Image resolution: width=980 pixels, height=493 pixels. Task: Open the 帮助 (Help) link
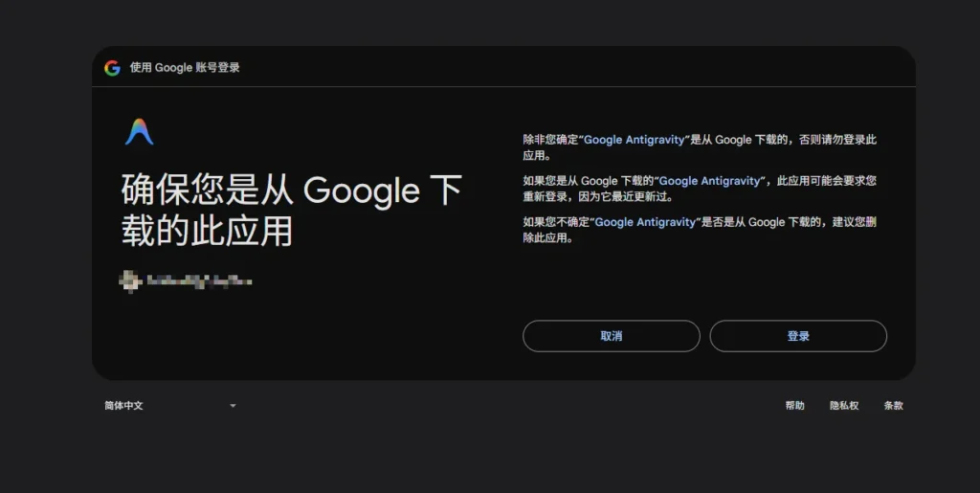[x=794, y=406]
